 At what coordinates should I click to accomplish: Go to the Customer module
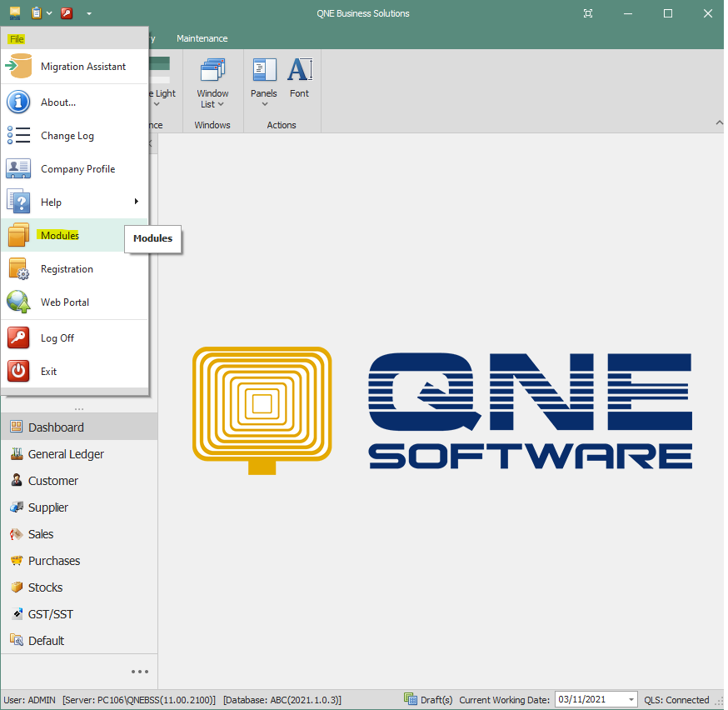(52, 481)
